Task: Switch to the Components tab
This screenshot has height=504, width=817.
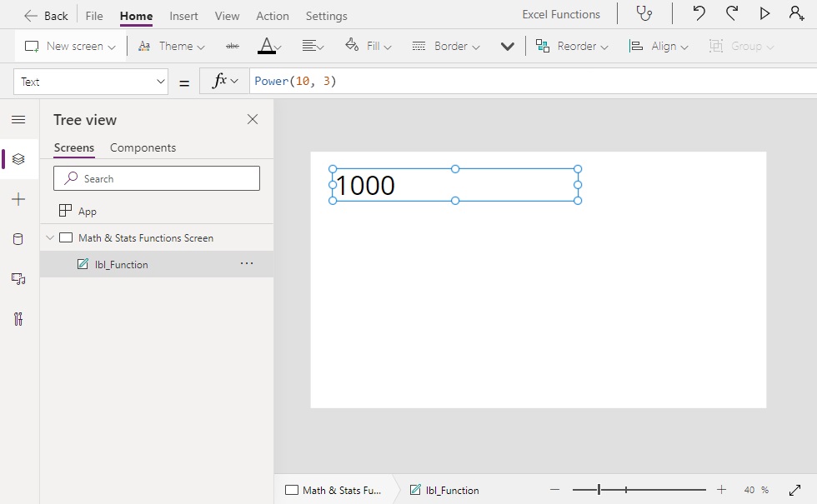Action: (141, 147)
